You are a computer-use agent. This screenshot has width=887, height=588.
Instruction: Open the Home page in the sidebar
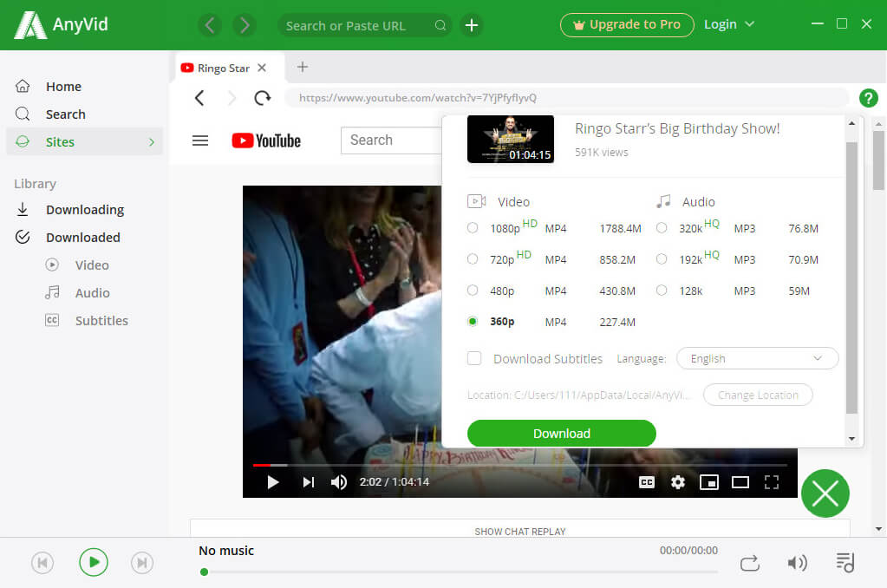tap(63, 87)
